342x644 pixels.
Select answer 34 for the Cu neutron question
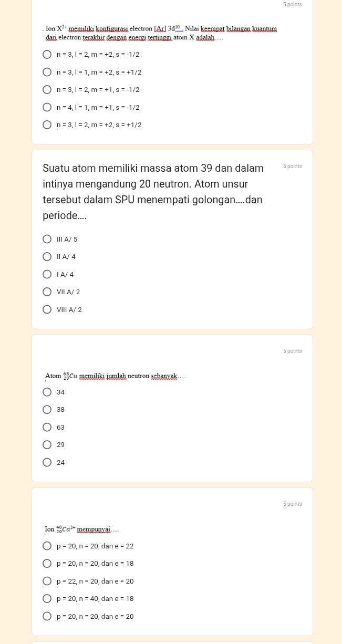click(47, 392)
